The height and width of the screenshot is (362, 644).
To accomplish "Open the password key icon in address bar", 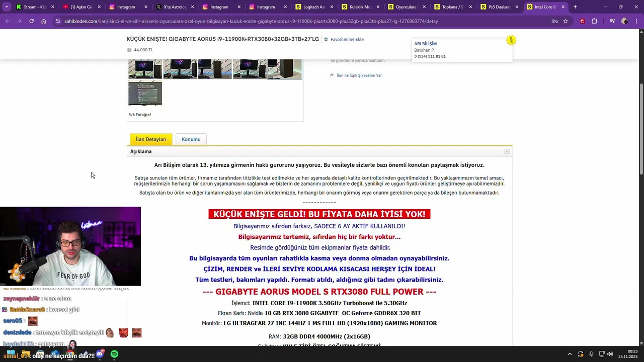I will pyautogui.click(x=554, y=21).
